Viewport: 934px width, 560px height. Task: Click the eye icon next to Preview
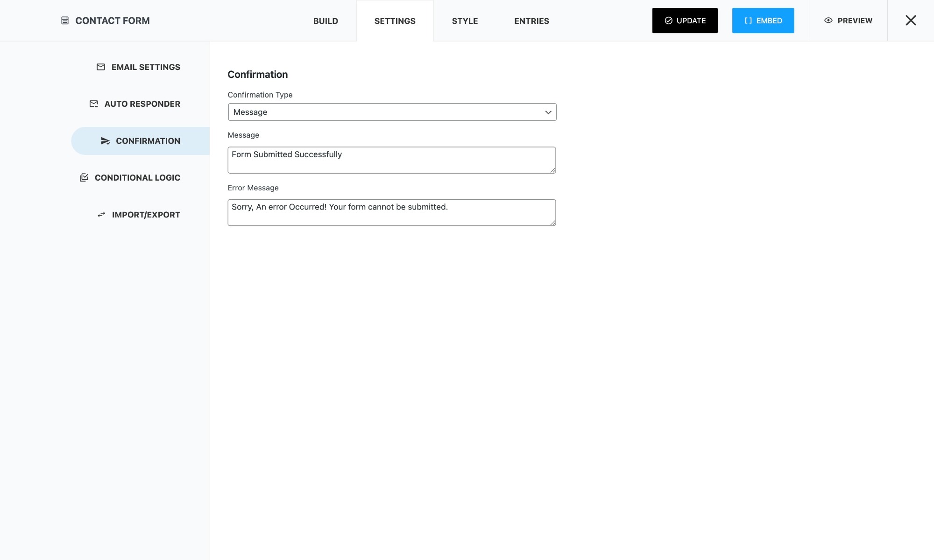point(828,21)
